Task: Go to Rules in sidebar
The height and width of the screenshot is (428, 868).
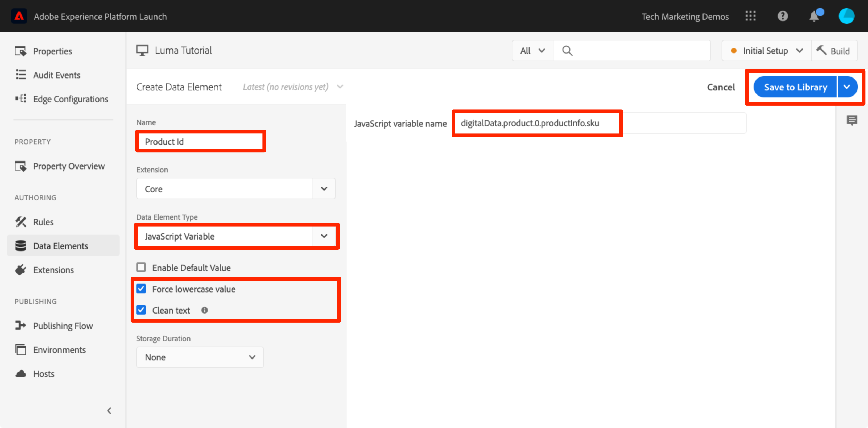Action: pos(43,222)
